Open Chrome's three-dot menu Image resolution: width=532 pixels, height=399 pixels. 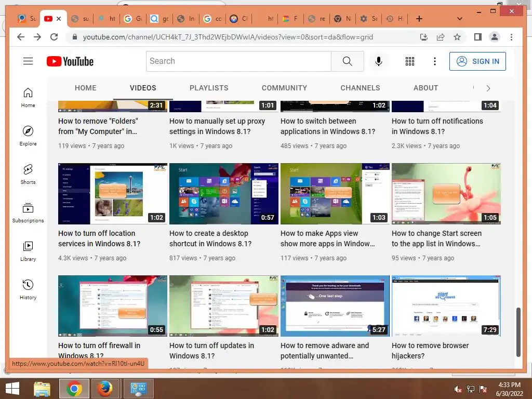[x=511, y=37]
